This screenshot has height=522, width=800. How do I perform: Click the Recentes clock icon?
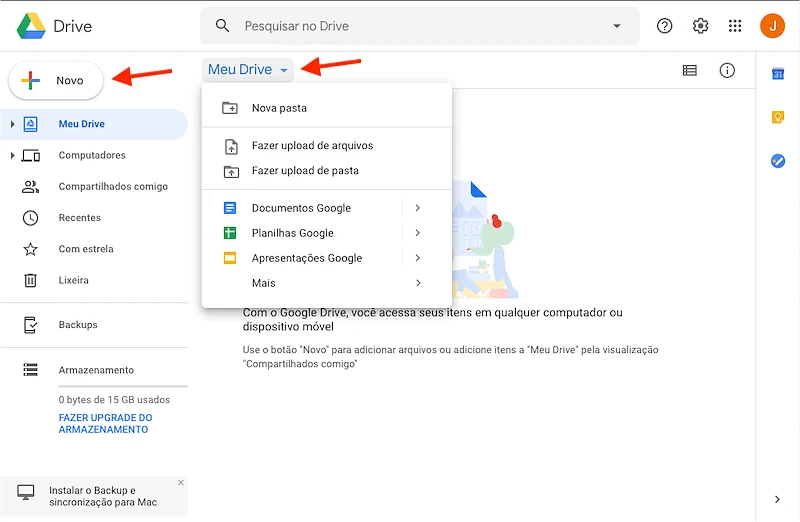point(31,218)
